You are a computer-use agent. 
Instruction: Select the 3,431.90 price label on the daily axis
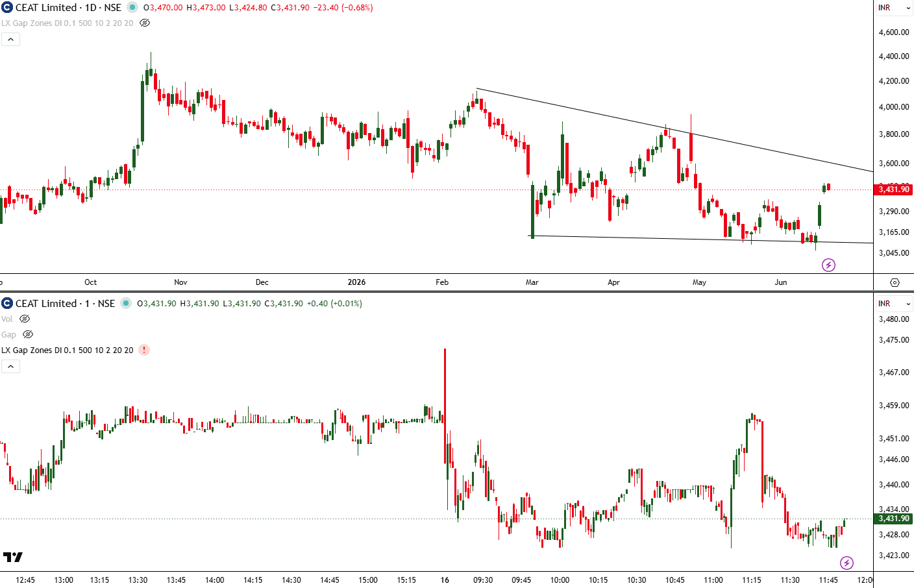pyautogui.click(x=894, y=190)
